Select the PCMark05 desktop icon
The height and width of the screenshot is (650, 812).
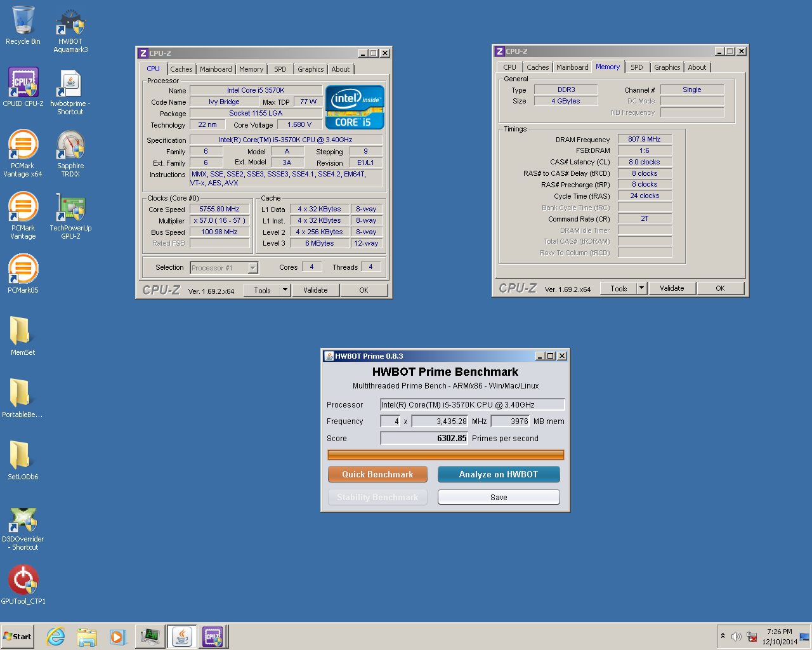tap(23, 273)
